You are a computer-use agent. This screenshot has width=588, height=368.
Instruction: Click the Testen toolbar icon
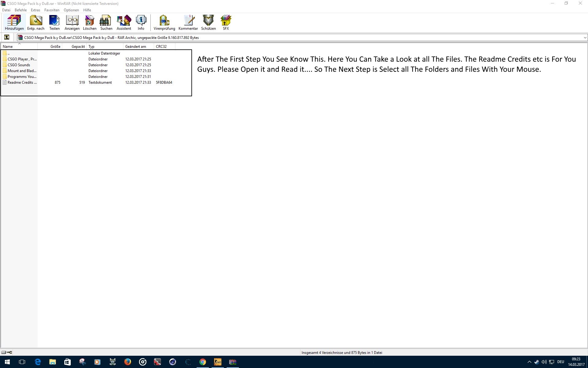(55, 23)
